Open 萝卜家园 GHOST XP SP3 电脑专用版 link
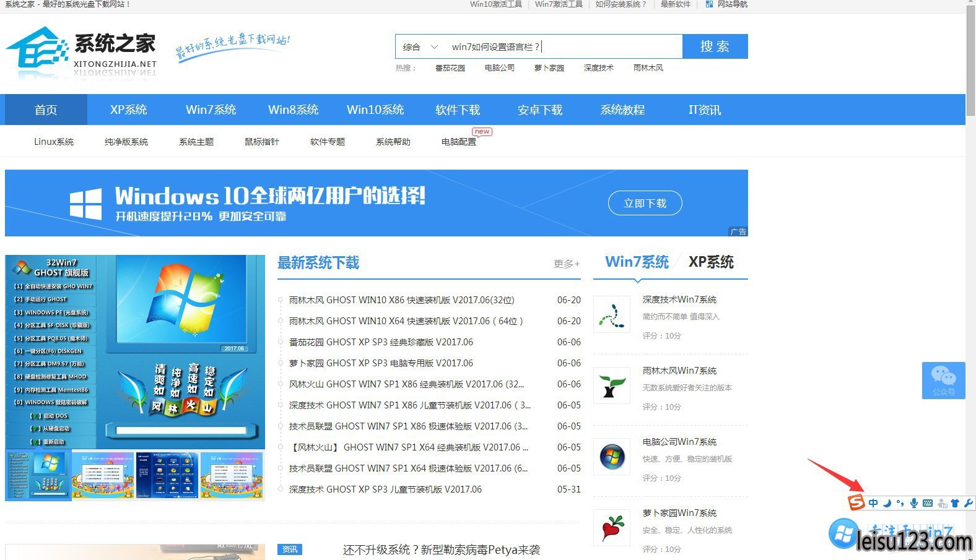The image size is (976, 560). point(381,363)
